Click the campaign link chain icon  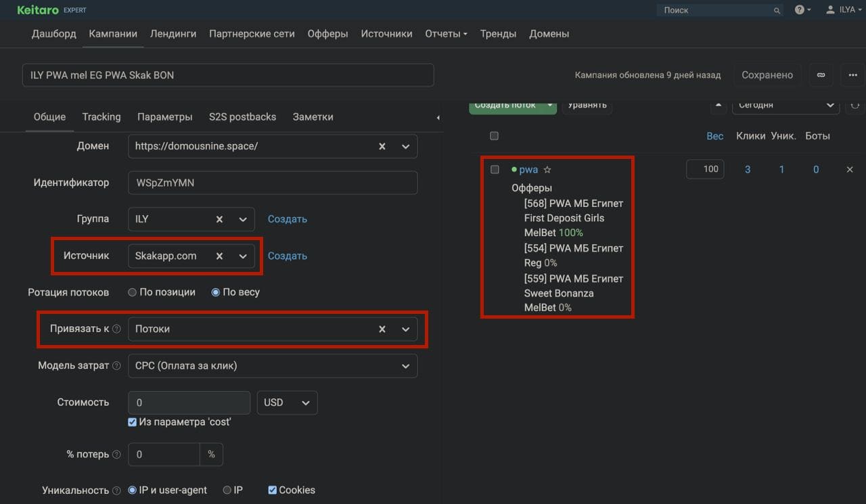(x=821, y=75)
